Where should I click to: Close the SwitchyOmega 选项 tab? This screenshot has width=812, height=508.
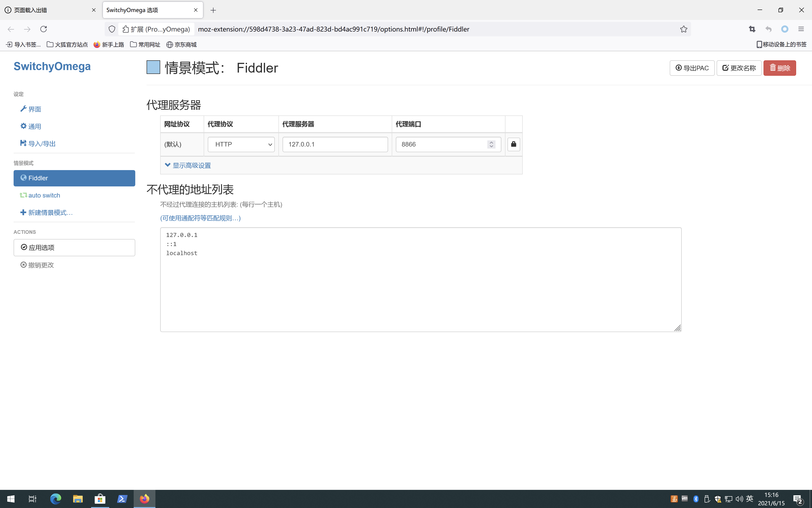[196, 10]
